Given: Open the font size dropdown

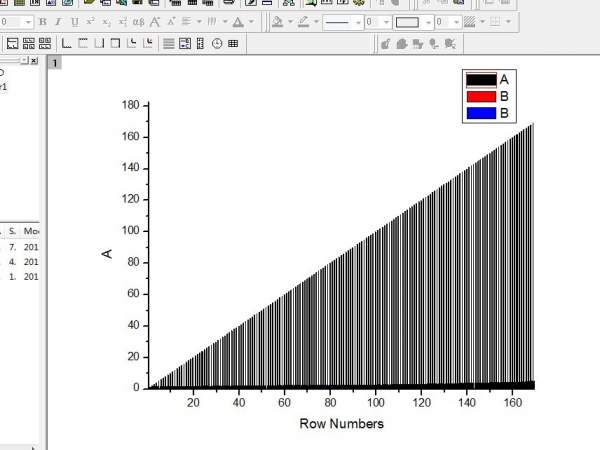Looking at the screenshot, I should (x=28, y=22).
